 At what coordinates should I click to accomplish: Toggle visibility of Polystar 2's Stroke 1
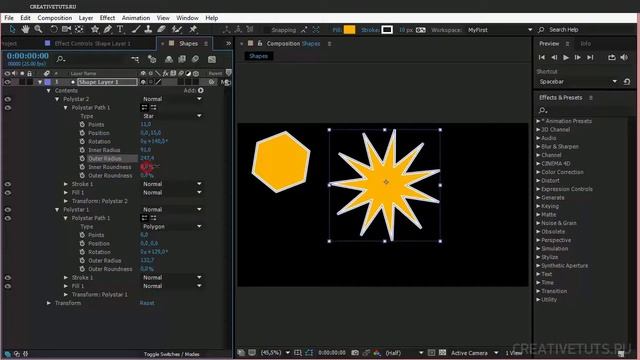7,184
